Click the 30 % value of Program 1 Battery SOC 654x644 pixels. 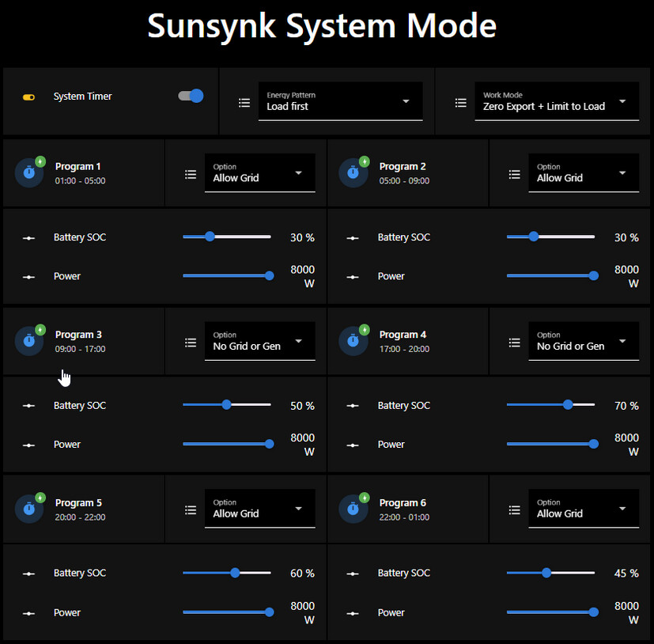point(302,237)
